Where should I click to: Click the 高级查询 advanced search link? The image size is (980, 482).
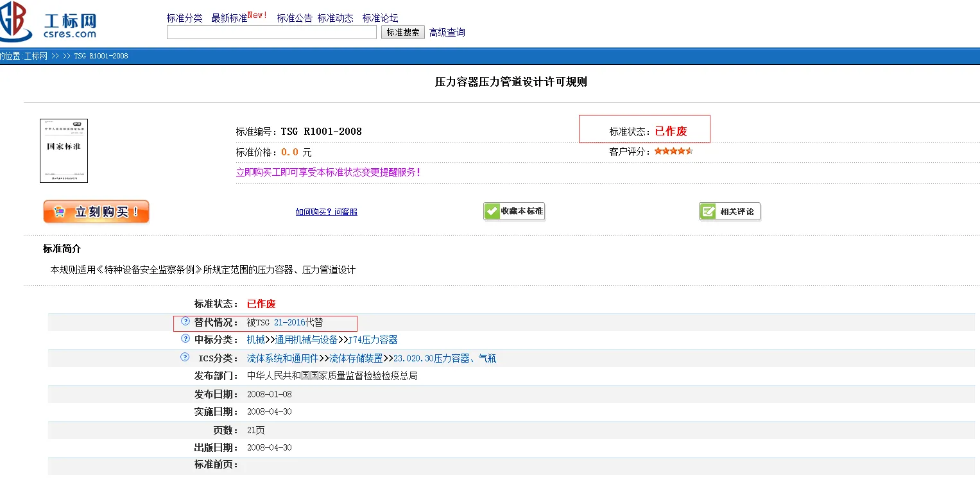447,32
